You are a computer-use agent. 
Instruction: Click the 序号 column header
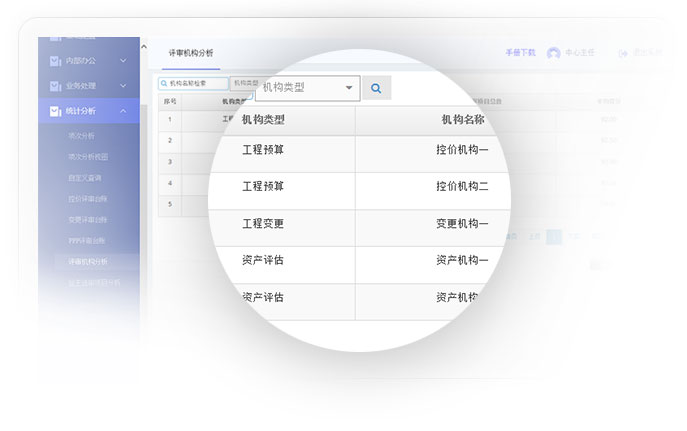(x=170, y=101)
